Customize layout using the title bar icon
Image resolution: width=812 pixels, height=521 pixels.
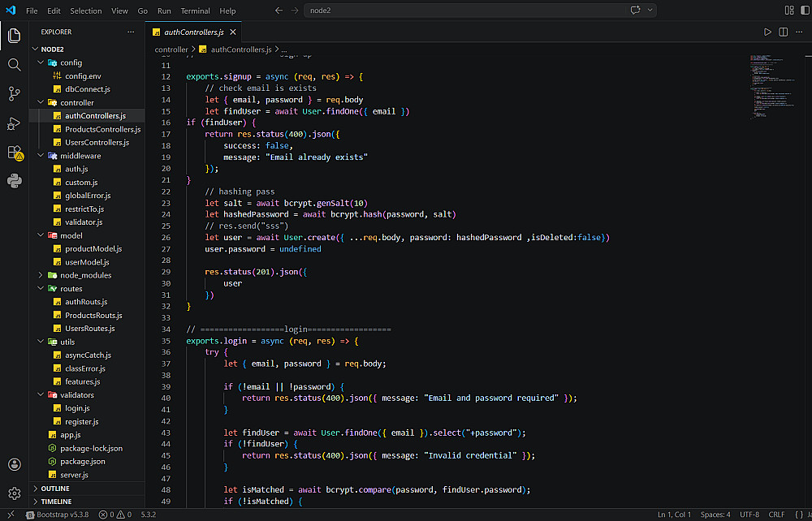click(x=788, y=11)
